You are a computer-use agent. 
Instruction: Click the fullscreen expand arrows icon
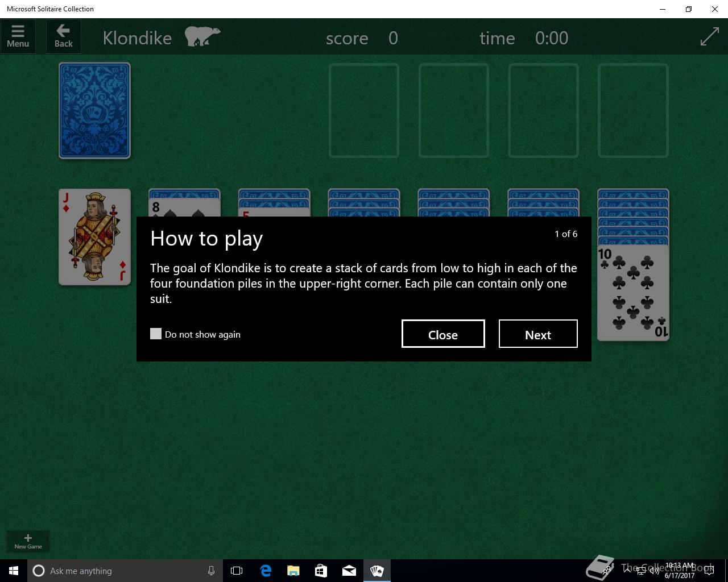[x=709, y=37]
